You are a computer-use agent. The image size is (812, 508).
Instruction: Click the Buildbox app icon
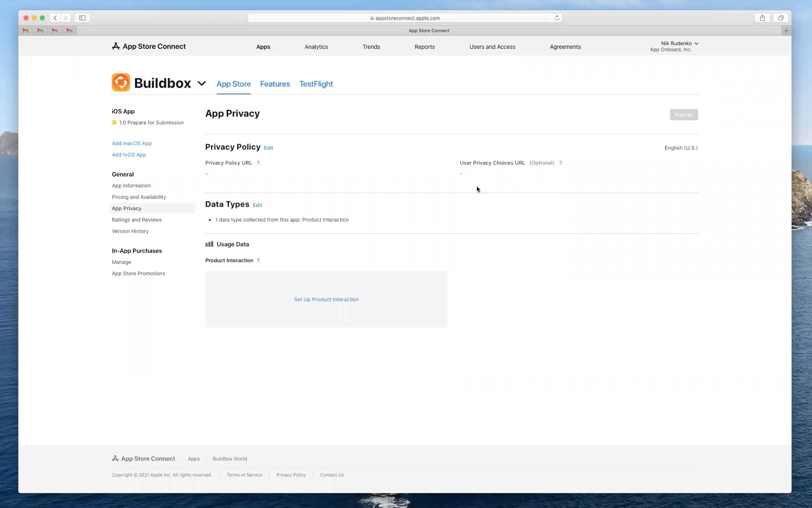(121, 82)
